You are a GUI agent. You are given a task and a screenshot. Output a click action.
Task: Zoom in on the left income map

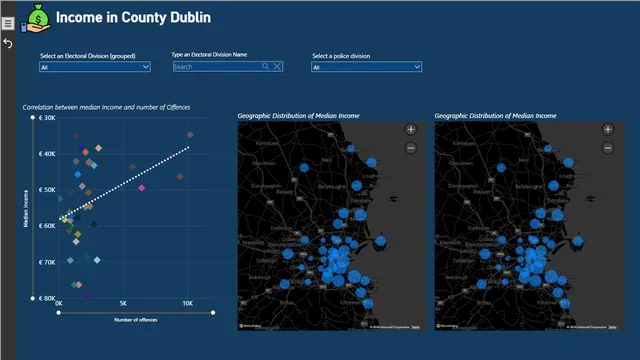(x=411, y=130)
